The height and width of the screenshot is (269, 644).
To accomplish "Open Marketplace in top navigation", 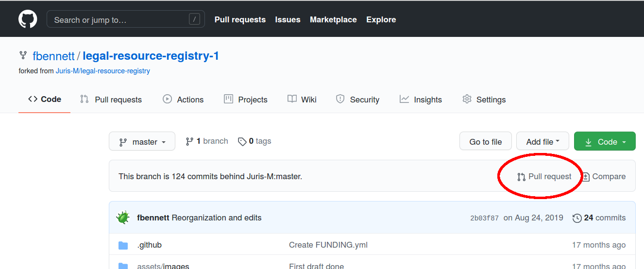I will 333,19.
